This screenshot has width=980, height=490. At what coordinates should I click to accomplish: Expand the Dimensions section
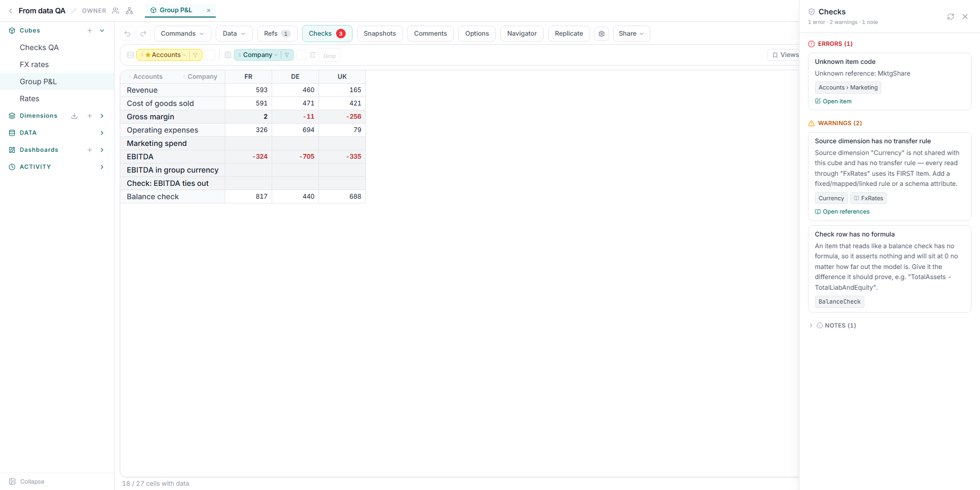tap(102, 116)
